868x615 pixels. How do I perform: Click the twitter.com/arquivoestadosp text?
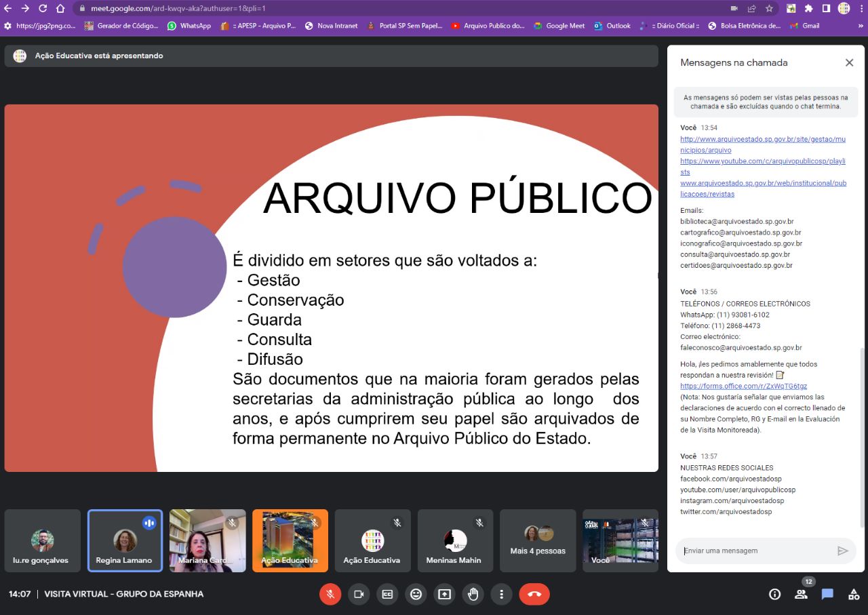(x=726, y=512)
